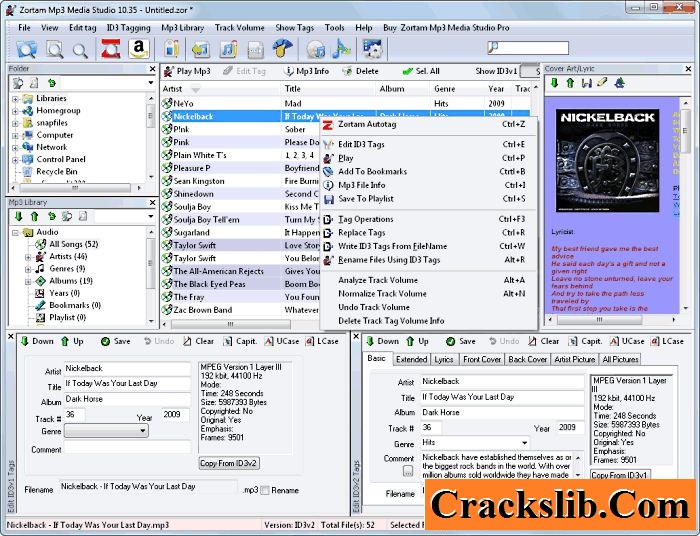The width and height of the screenshot is (700, 536).
Task: Collapse the Audio tree node
Action: [15, 233]
